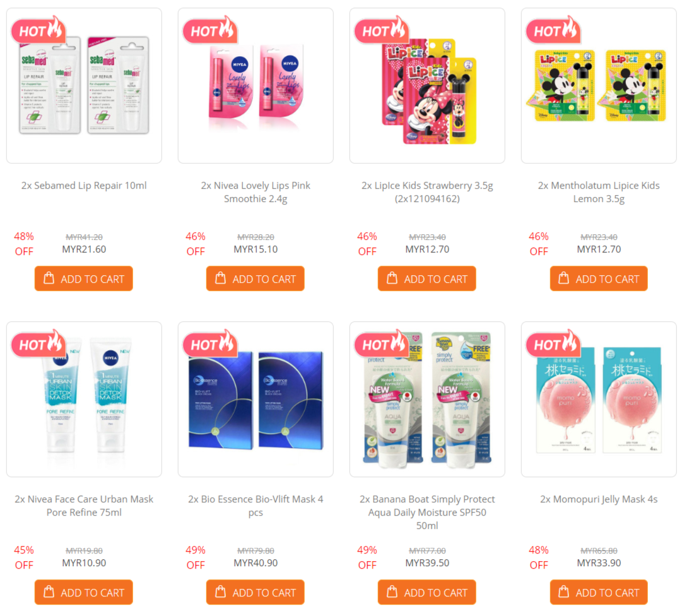This screenshot has height=616, width=682.
Task: Add Mentholatum Lipice Kids Lemon to cart
Action: (x=599, y=278)
